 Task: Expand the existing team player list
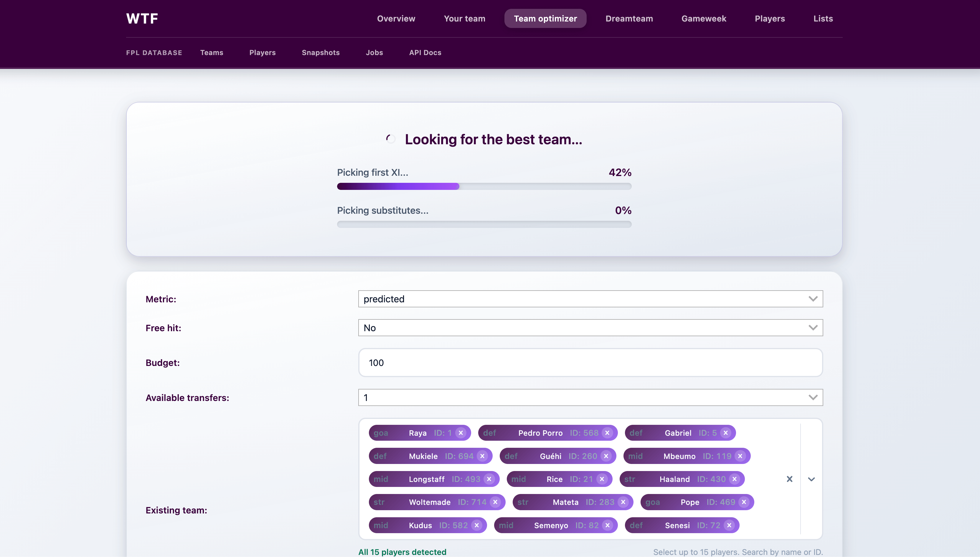[812, 479]
